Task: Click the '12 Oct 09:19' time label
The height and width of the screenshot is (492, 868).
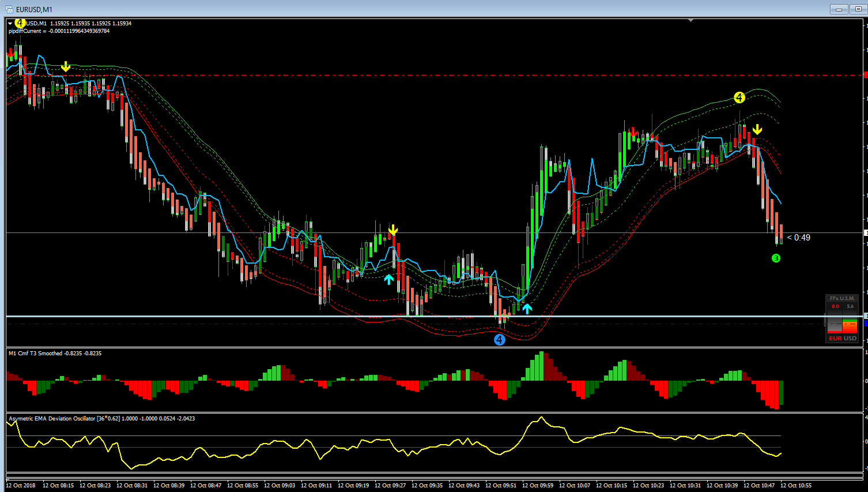Action: pos(353,486)
